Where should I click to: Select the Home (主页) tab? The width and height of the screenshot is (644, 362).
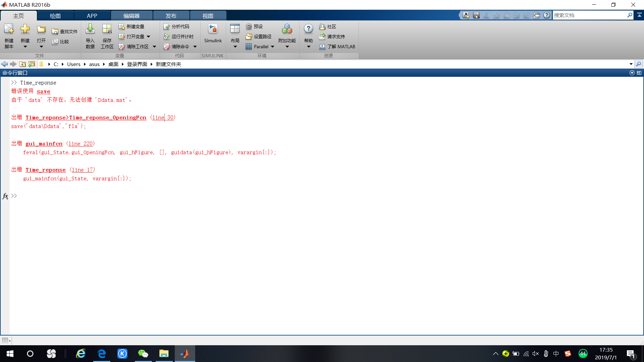click(18, 16)
